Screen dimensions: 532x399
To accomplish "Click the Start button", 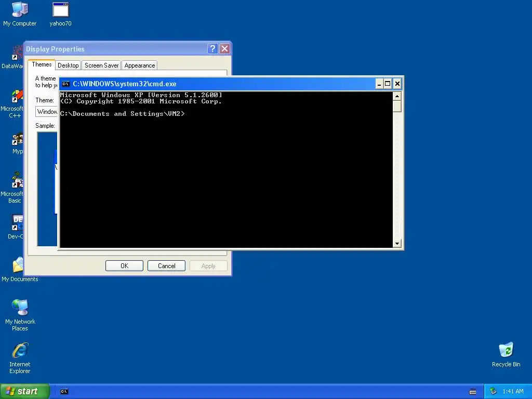I will click(x=24, y=392).
